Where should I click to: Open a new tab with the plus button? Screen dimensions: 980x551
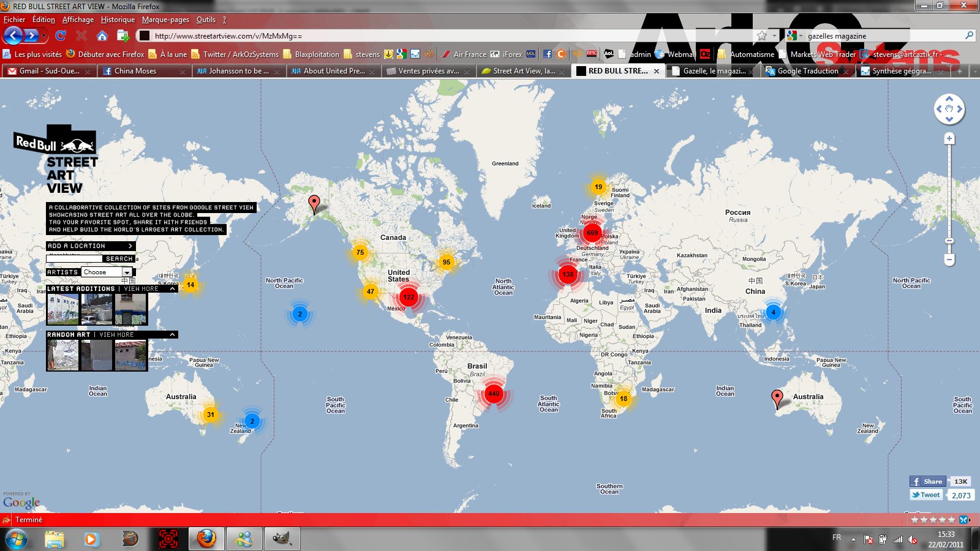[959, 71]
